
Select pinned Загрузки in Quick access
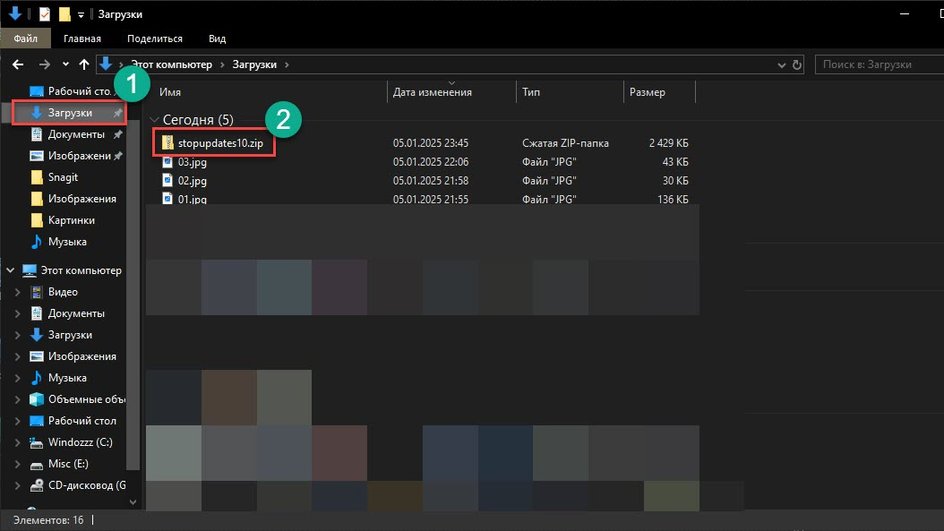click(69, 113)
